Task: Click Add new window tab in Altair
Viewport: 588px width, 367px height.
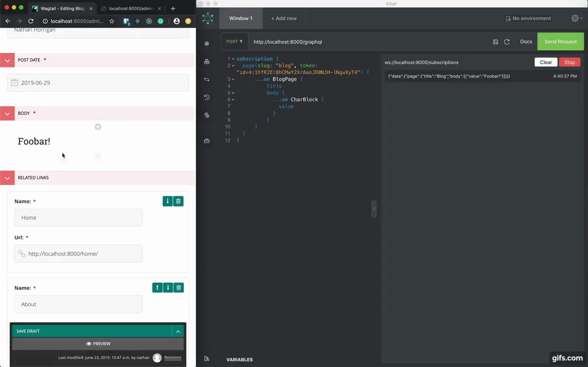Action: [x=284, y=18]
